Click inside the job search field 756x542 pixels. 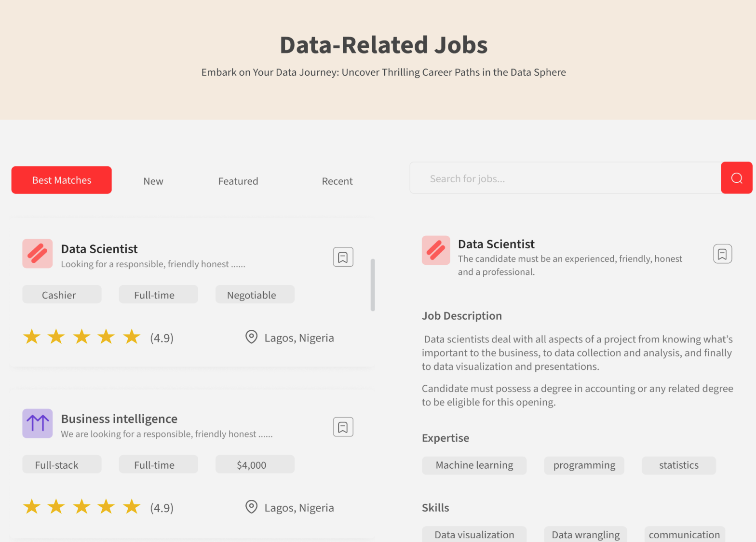click(564, 178)
